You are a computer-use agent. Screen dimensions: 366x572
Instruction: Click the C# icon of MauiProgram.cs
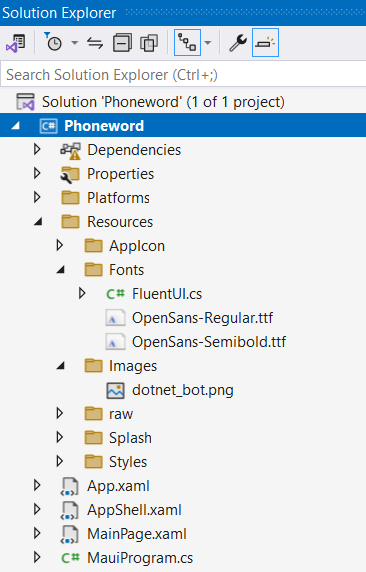tap(70, 558)
